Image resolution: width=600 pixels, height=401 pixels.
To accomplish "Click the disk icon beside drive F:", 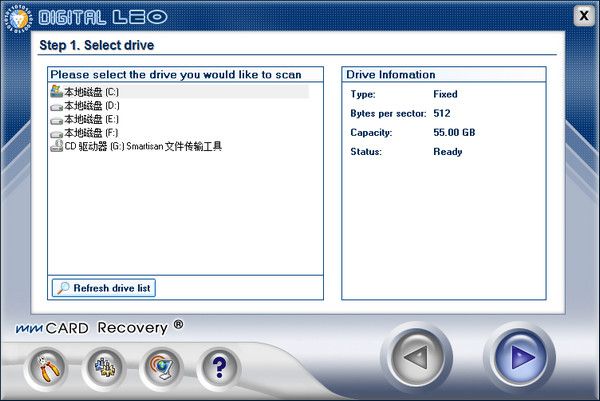I will click(x=57, y=134).
